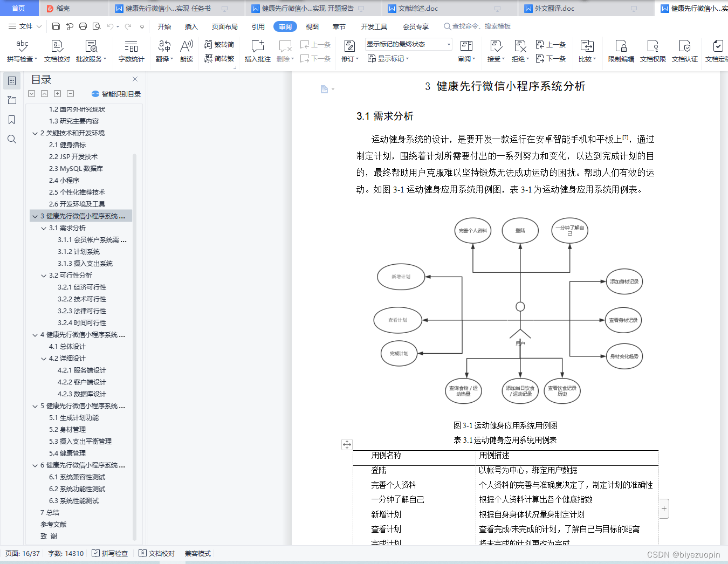Click the expand-level plus icon in 目录 panel
Screen dimensions: 728x564
[57, 93]
